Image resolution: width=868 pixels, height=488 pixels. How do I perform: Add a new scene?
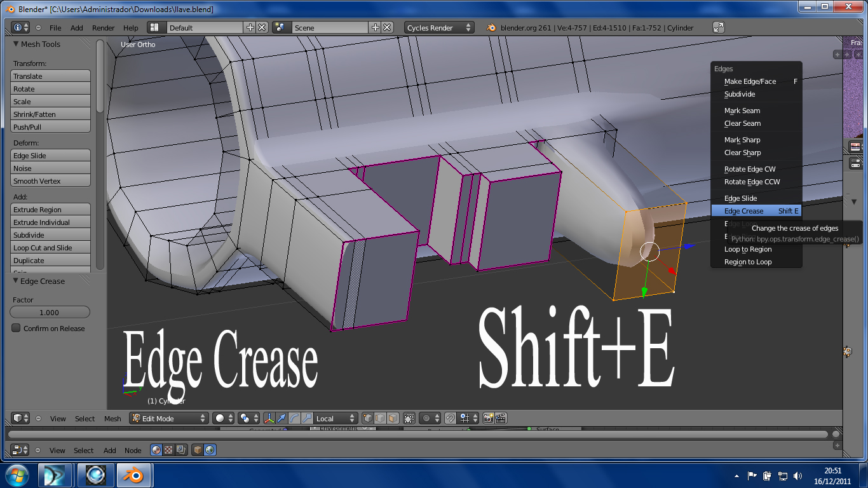(x=375, y=27)
